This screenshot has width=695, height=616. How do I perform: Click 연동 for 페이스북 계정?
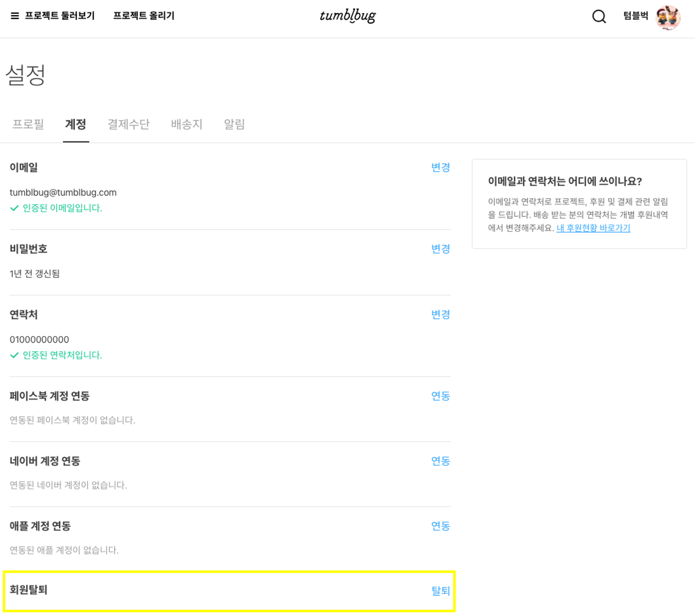[x=440, y=396]
